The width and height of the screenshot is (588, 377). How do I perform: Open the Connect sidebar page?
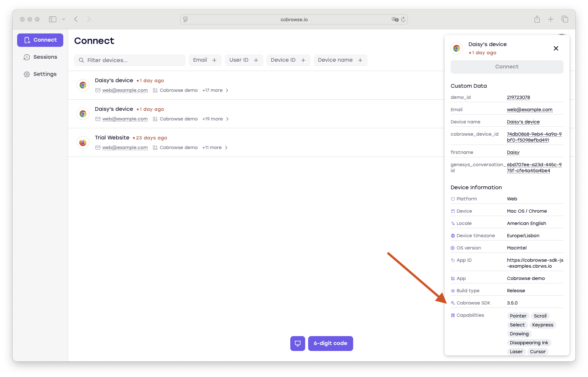click(40, 40)
